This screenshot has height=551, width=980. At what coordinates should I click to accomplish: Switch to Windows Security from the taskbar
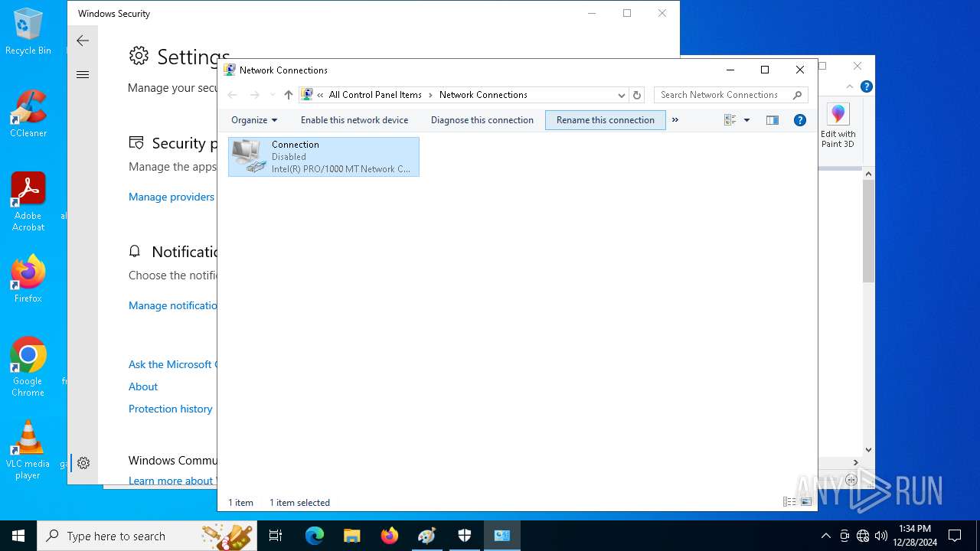pos(465,536)
